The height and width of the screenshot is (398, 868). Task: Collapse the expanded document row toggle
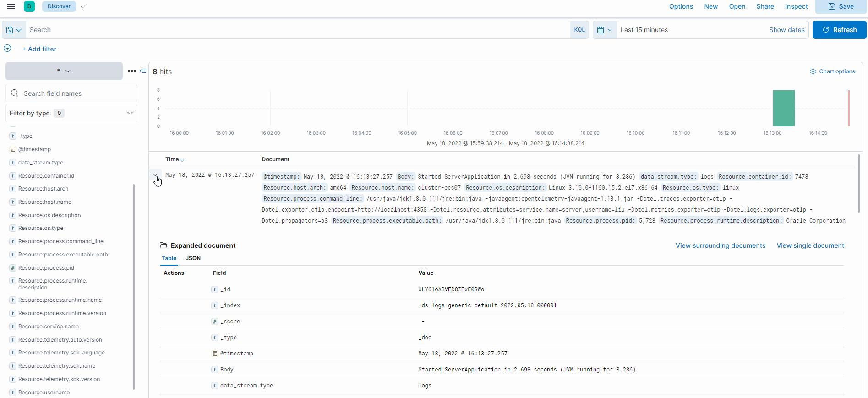pyautogui.click(x=155, y=175)
